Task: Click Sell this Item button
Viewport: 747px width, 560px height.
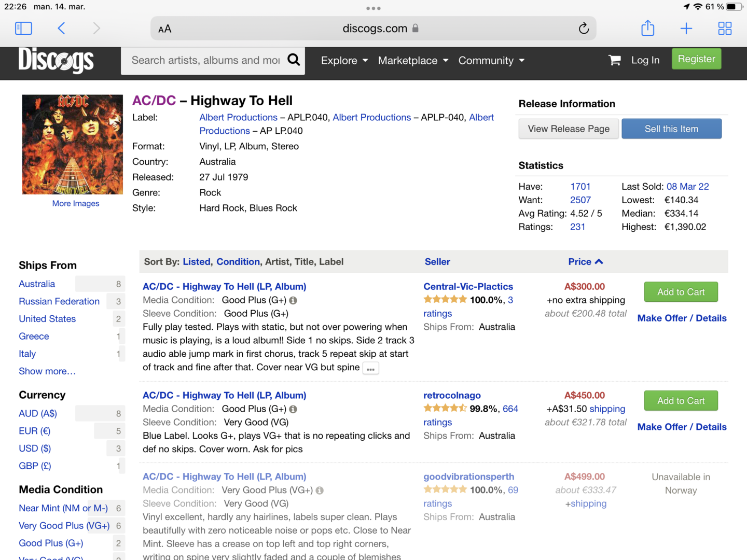Action: (x=671, y=129)
